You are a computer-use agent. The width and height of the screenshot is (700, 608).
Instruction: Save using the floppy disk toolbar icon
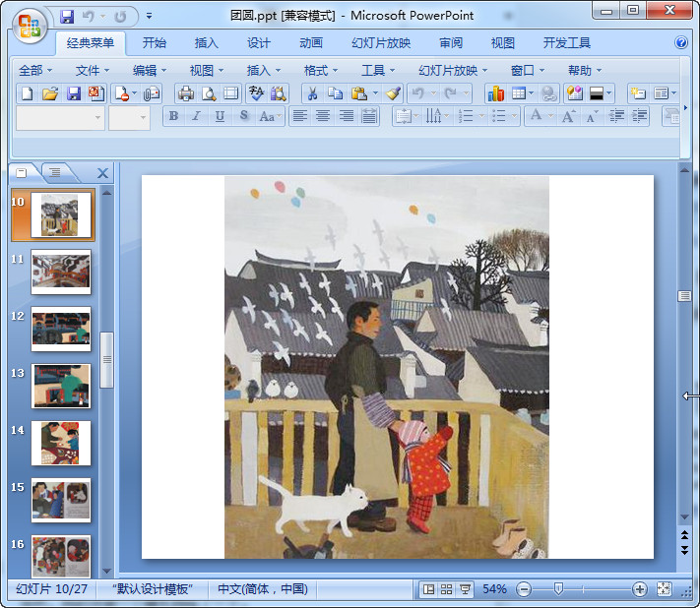pyautogui.click(x=73, y=93)
